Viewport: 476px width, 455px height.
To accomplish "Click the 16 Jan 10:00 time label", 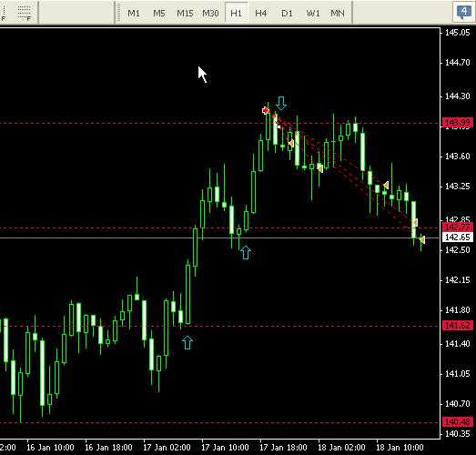I will click(50, 448).
